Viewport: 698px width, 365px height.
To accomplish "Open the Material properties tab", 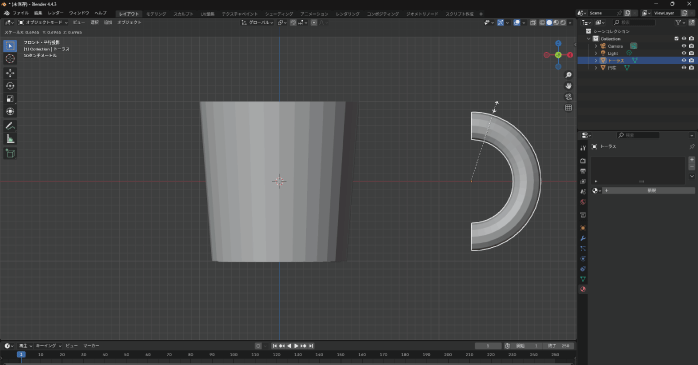I will click(583, 289).
